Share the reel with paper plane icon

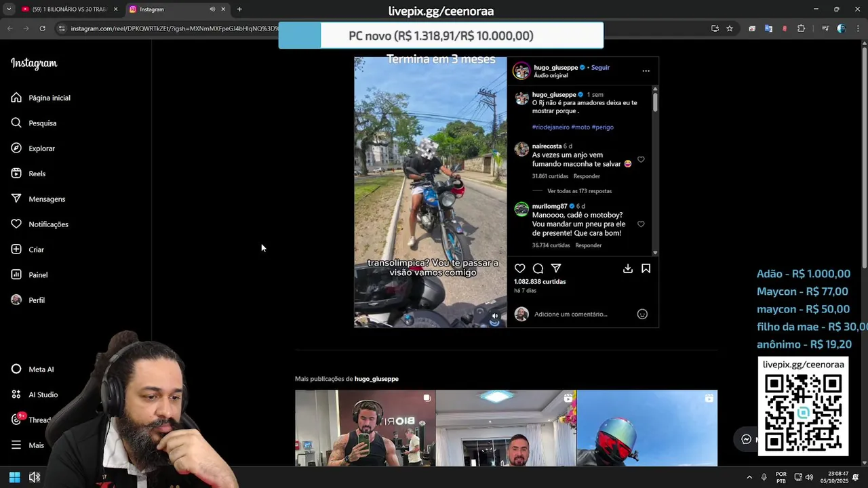coord(556,268)
